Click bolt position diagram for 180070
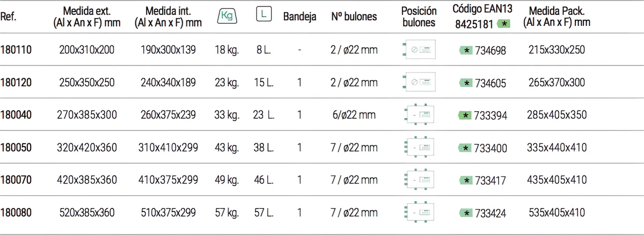Image resolution: width=644 pixels, height=235 pixels. pyautogui.click(x=419, y=180)
